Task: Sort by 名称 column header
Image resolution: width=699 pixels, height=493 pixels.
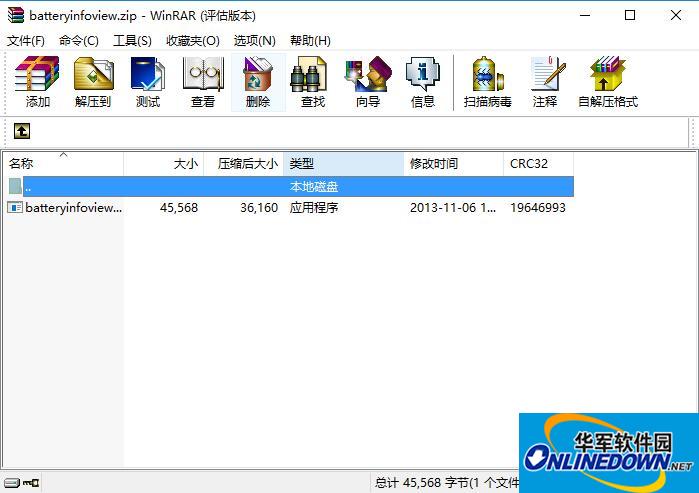Action: tap(63, 164)
